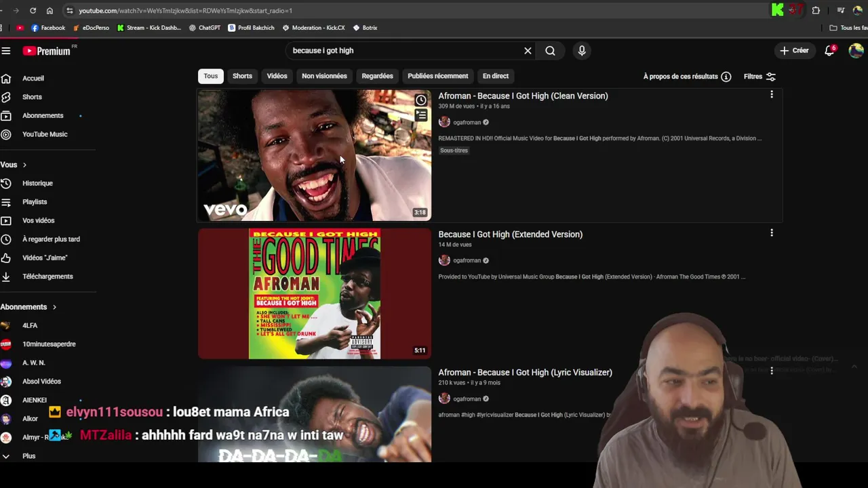This screenshot has height=488, width=868.
Task: Go to Accueil in sidebar
Action: [x=33, y=79]
